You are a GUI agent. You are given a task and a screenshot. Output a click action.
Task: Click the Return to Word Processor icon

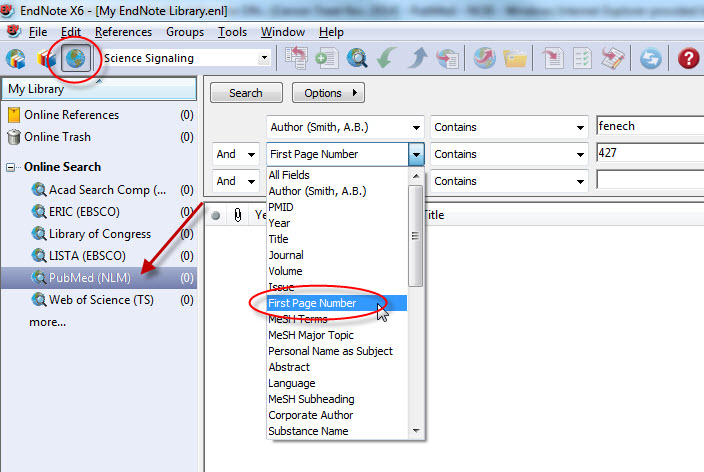[x=613, y=58]
